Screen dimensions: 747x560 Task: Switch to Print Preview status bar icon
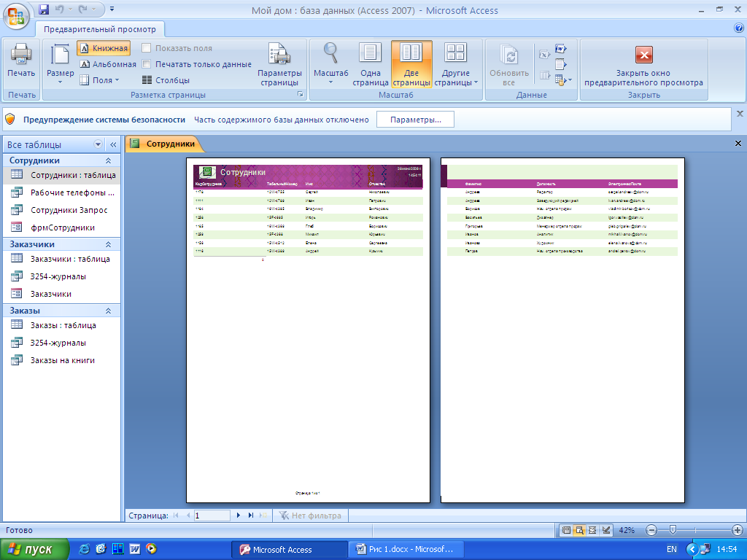pos(579,530)
